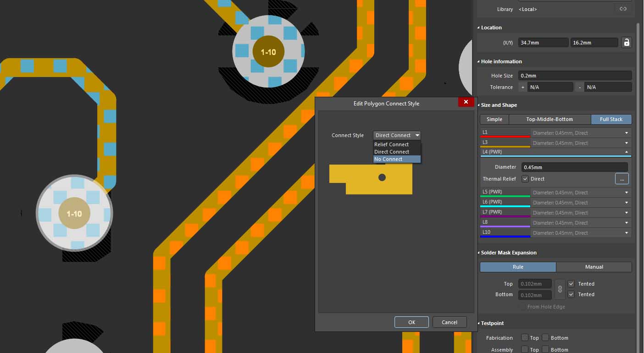Toggle the Thermal Relief Direct checkbox
Screen dimensions: 644x353
(526, 179)
